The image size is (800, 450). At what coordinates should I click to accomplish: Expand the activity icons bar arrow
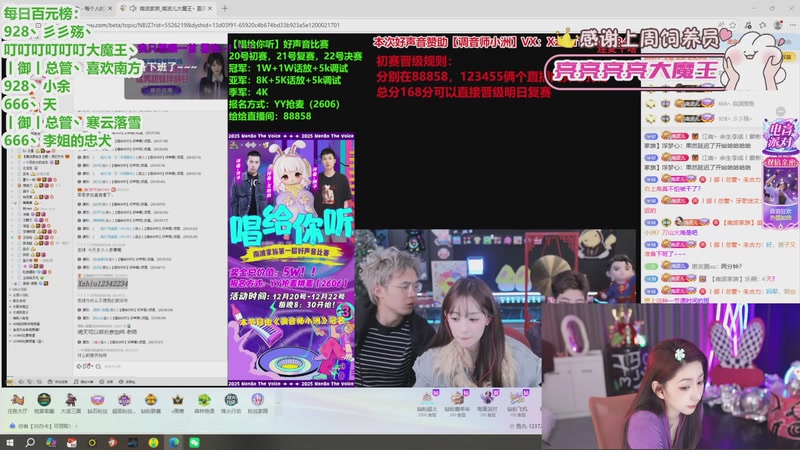278,403
